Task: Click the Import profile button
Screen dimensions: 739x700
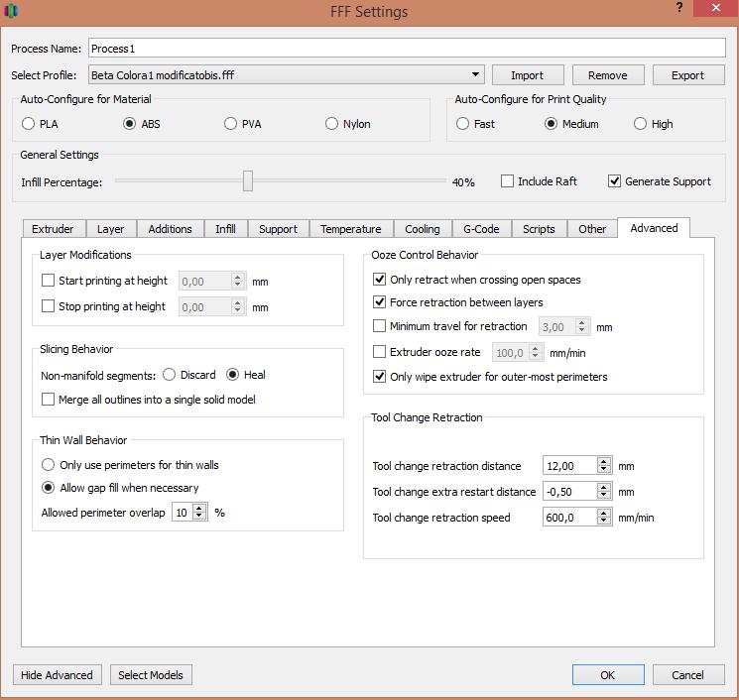Action: tap(527, 75)
